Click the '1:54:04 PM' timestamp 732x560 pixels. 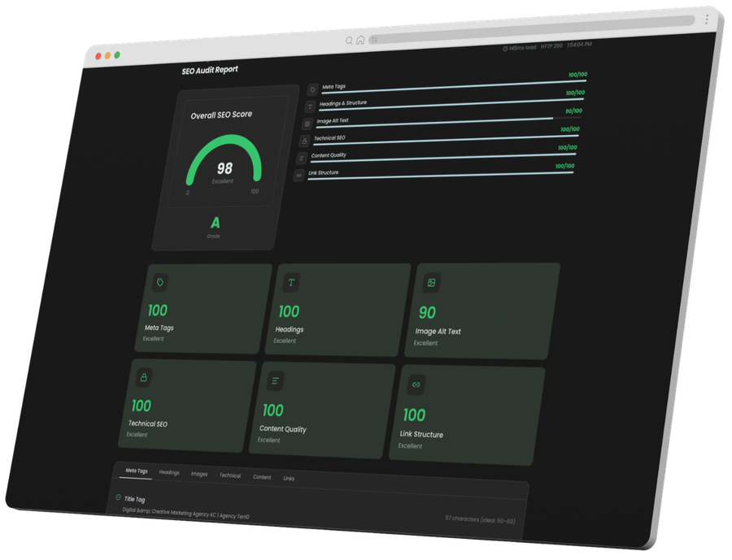(579, 45)
